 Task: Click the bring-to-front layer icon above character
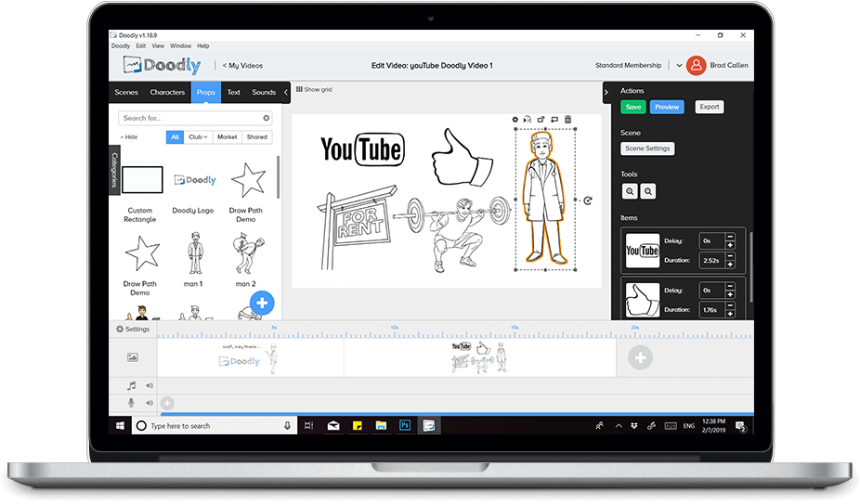tap(554, 119)
